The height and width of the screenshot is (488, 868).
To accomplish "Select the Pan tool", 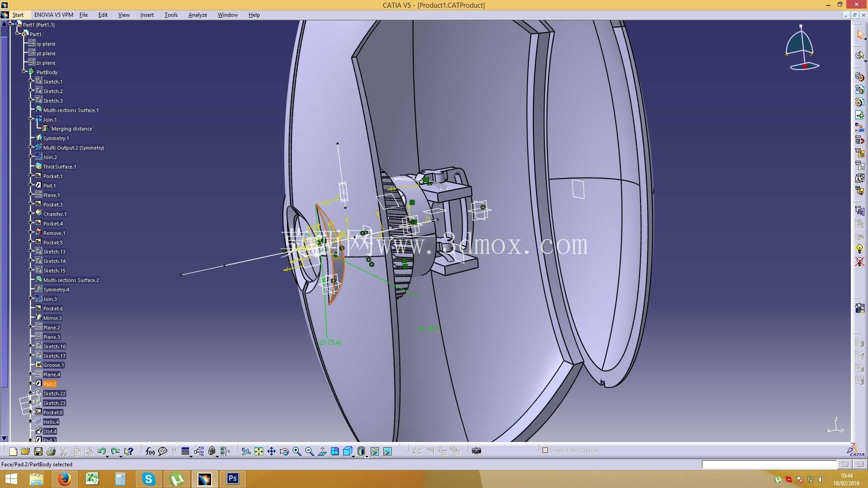I will (x=271, y=451).
